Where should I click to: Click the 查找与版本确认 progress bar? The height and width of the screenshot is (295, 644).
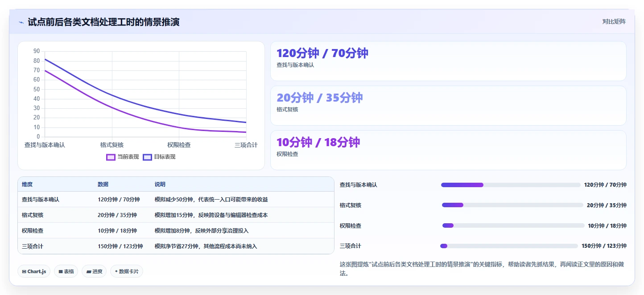511,185
